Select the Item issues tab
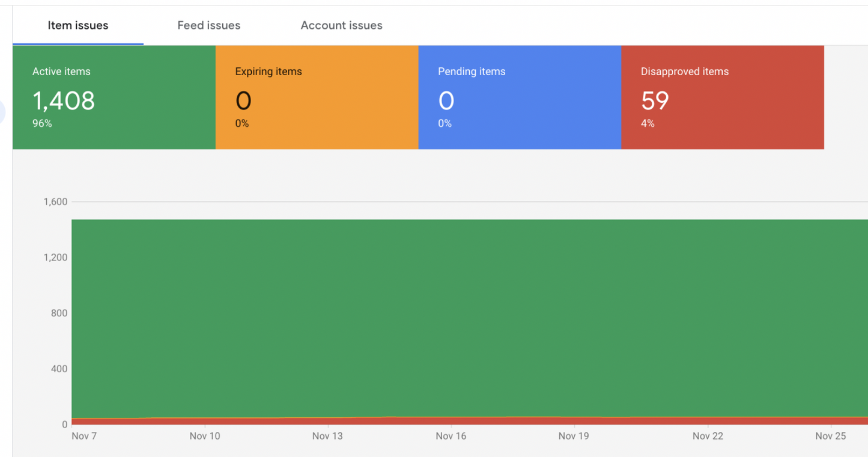This screenshot has height=457, width=868. [78, 25]
